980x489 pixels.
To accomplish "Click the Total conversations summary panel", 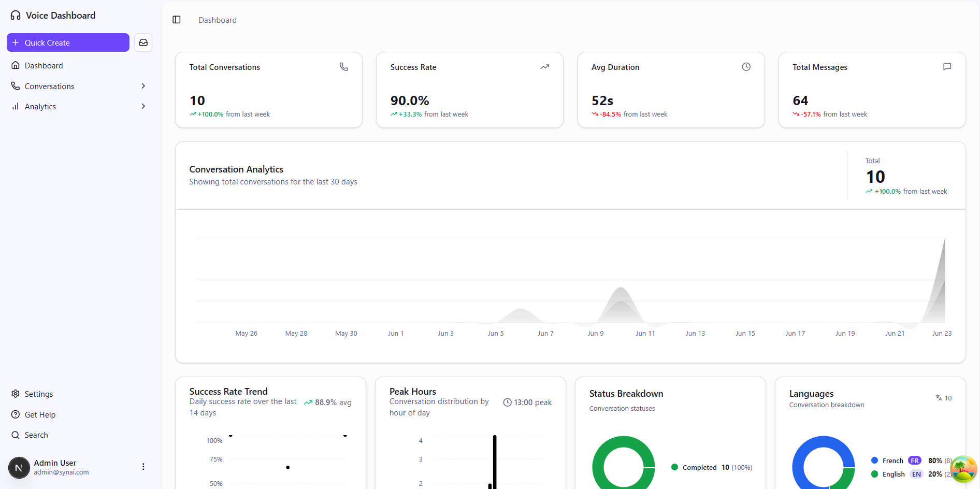I will tap(906, 176).
